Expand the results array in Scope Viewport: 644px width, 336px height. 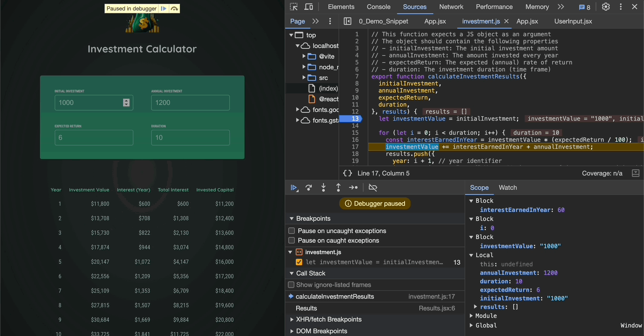pyautogui.click(x=476, y=307)
